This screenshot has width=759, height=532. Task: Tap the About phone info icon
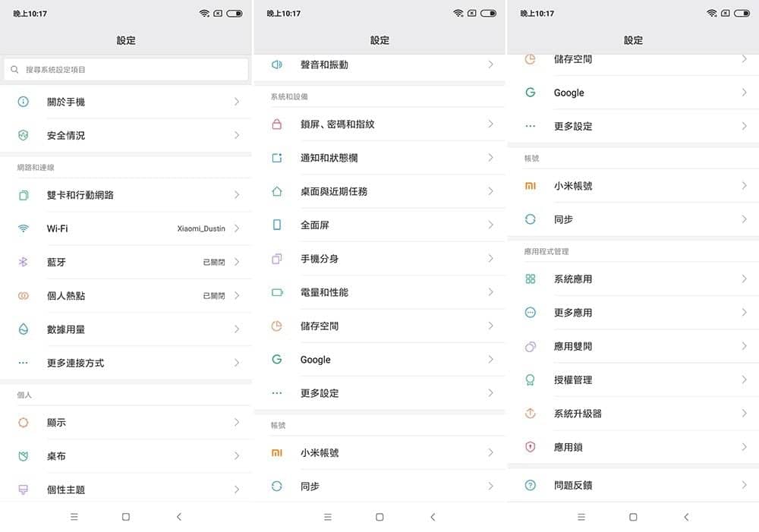point(24,102)
